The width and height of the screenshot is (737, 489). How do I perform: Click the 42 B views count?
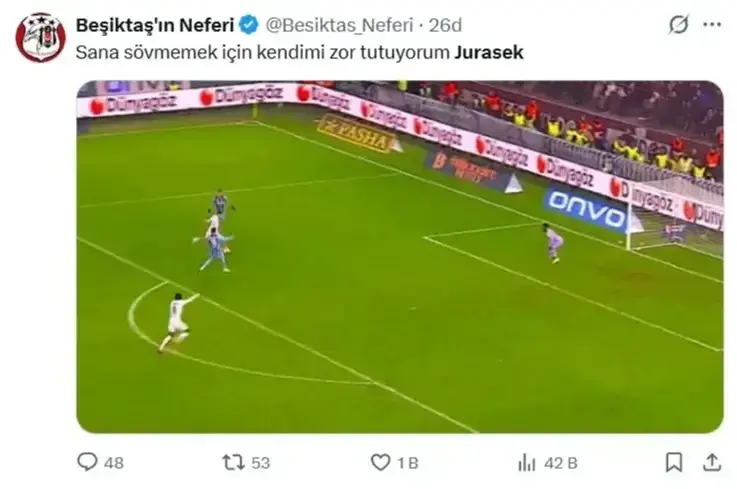click(561, 463)
